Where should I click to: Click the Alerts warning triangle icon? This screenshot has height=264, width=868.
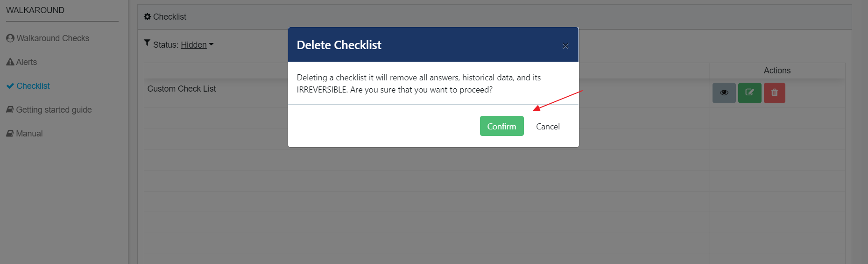click(x=10, y=62)
